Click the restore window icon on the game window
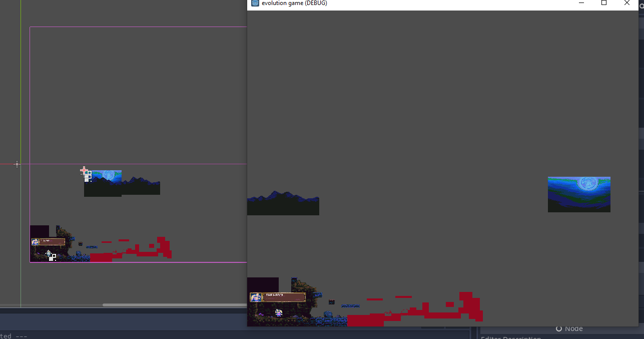The image size is (644, 339). point(603,3)
